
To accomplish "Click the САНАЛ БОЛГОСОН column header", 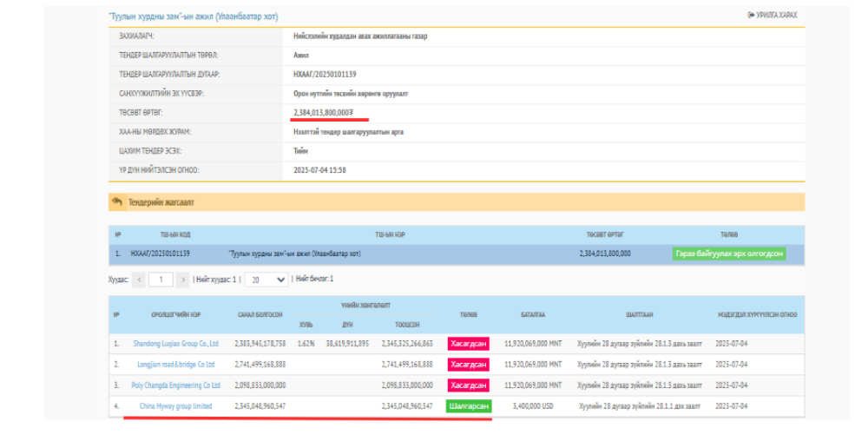I will click(260, 314).
